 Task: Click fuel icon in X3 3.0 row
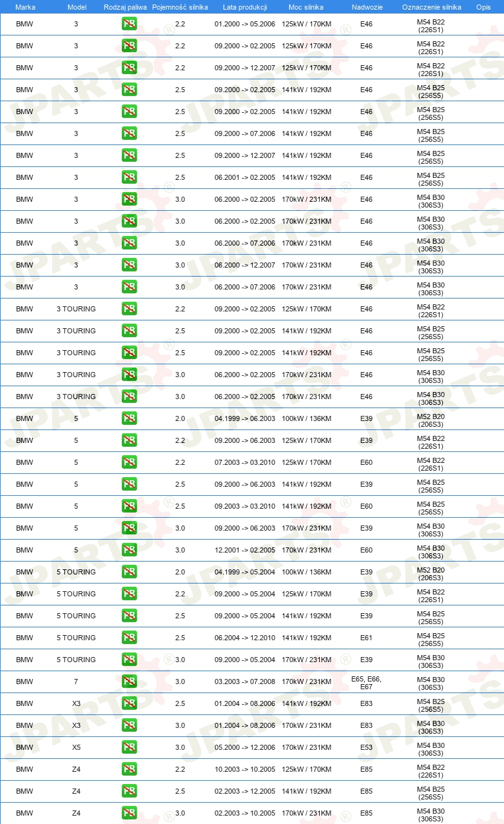[x=129, y=726]
